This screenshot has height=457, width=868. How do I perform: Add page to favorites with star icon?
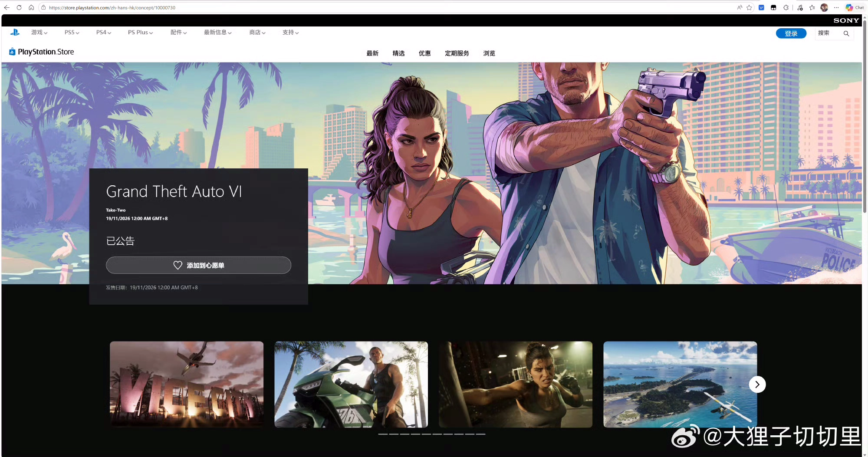749,7
